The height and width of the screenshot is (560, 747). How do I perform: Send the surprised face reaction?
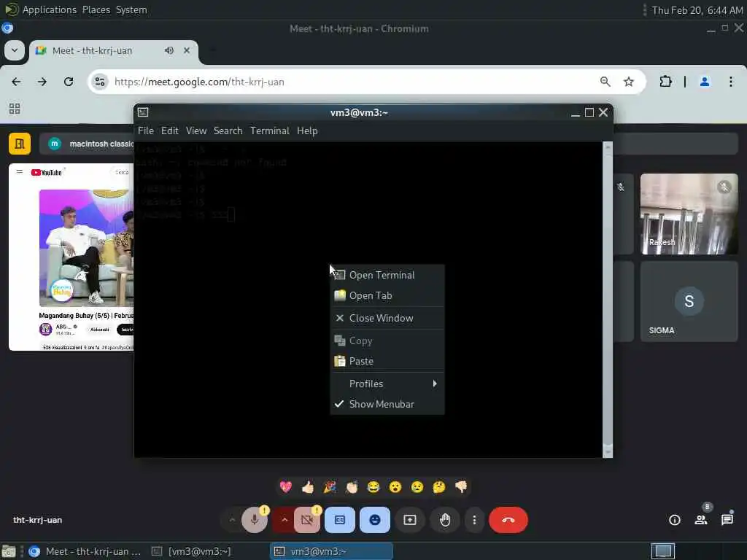click(395, 486)
